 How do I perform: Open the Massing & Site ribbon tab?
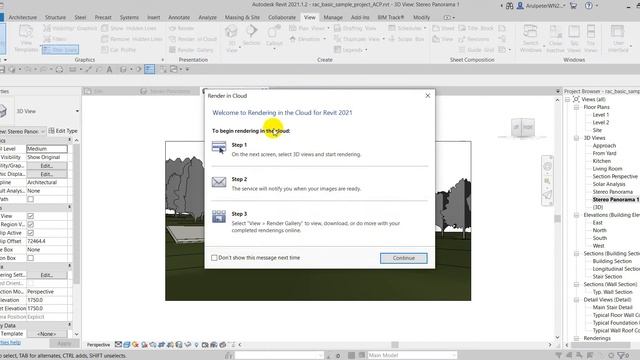[242, 18]
